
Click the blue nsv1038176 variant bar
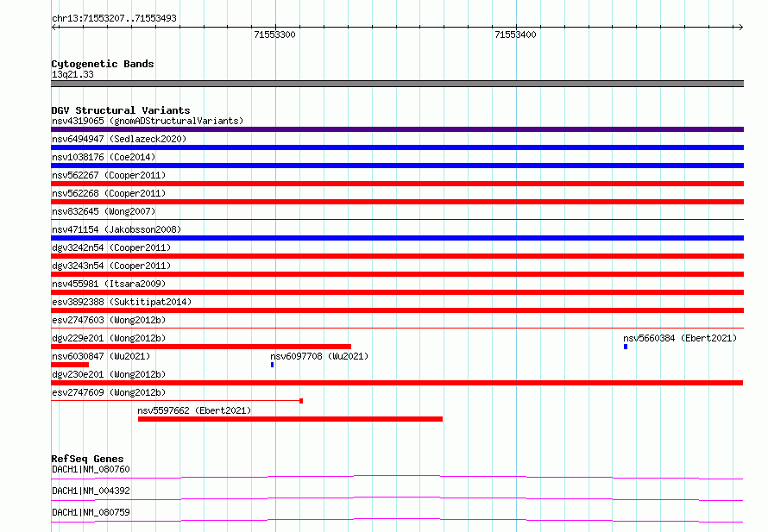[397, 166]
